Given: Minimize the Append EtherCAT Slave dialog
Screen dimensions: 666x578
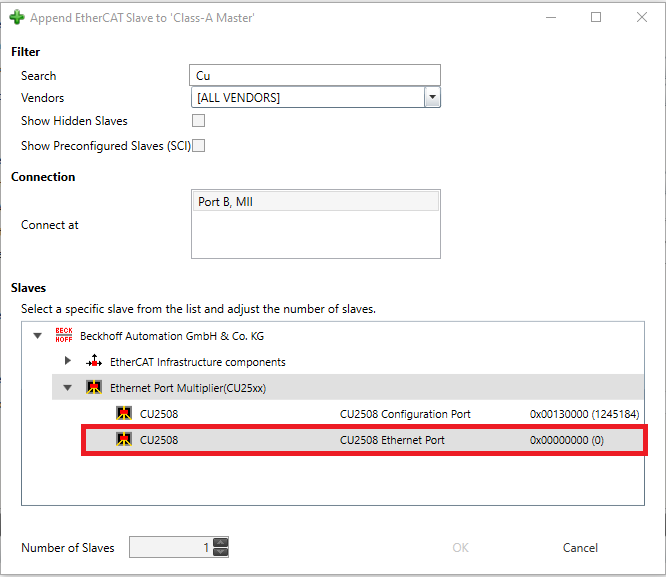Looking at the screenshot, I should pyautogui.click(x=551, y=17).
